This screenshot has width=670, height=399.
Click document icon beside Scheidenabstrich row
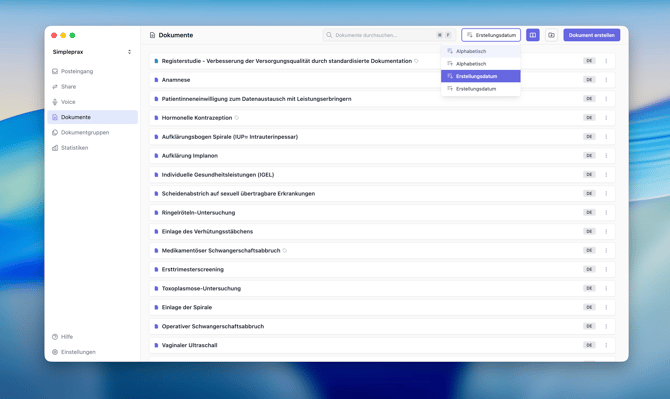click(x=156, y=194)
